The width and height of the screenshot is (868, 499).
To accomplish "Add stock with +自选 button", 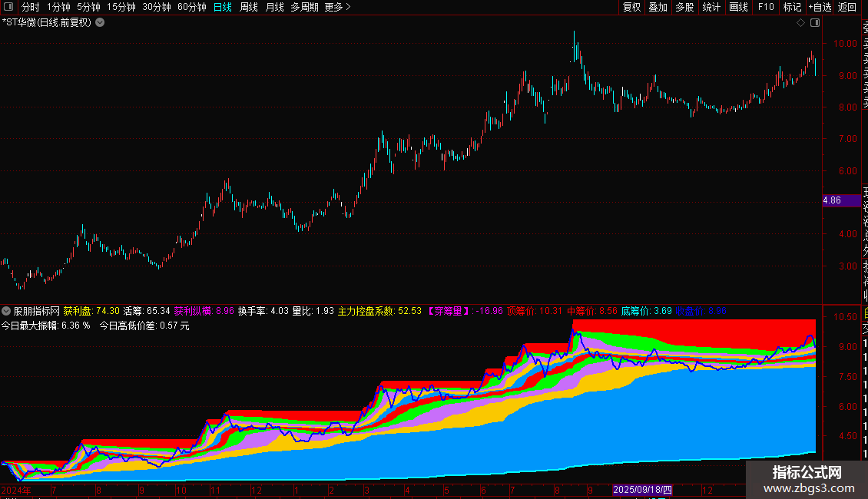I will pos(820,7).
